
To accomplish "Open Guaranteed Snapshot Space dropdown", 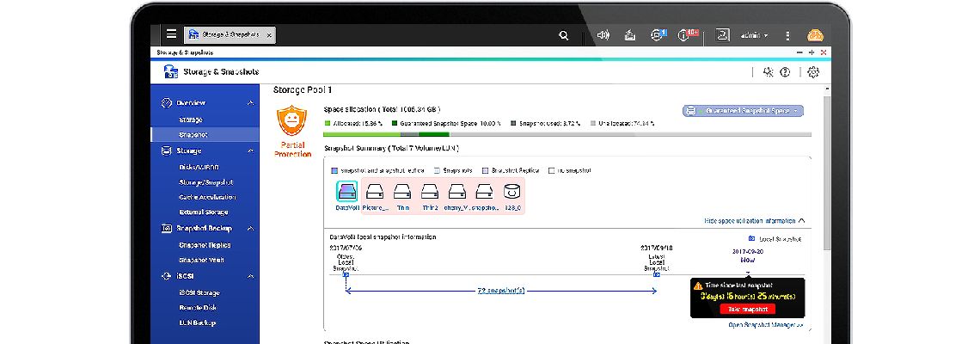I will click(743, 111).
